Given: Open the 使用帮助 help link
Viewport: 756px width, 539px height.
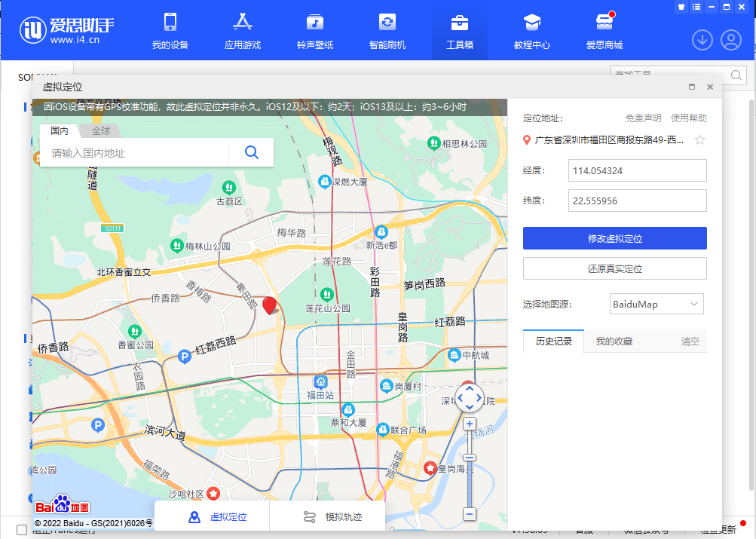Looking at the screenshot, I should (688, 118).
